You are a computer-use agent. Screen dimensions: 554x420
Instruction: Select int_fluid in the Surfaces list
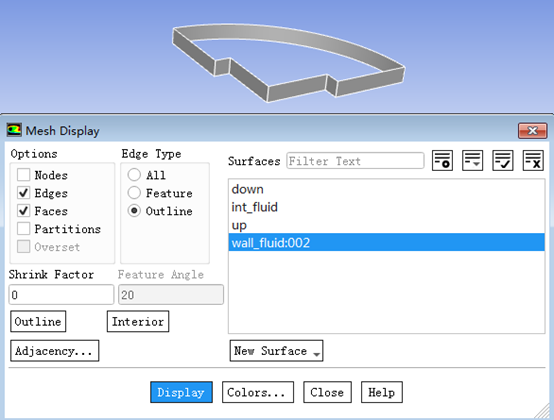387,207
